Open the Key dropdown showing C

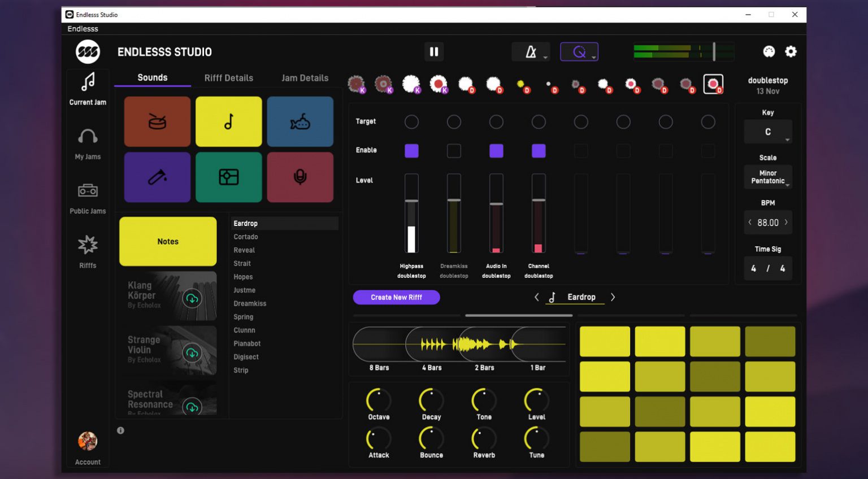pyautogui.click(x=767, y=131)
